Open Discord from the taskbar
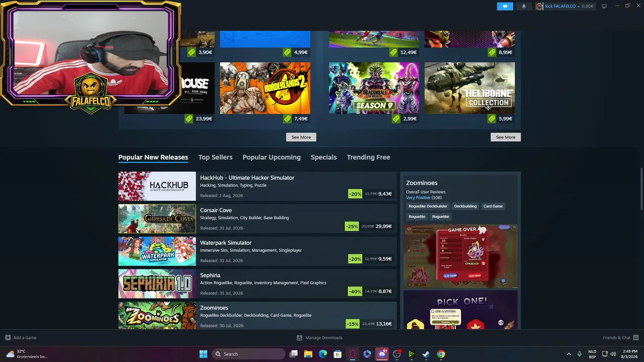Viewport: 644px width, 362px height. click(x=382, y=354)
